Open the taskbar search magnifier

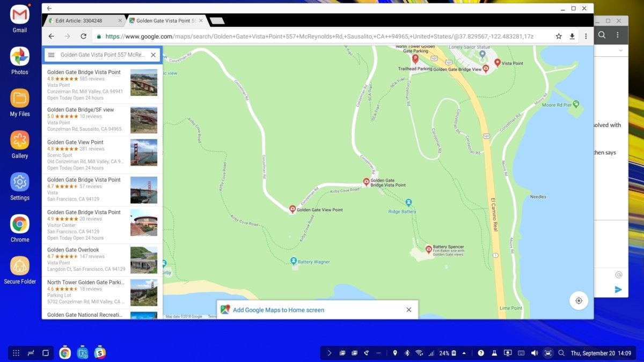point(561,353)
